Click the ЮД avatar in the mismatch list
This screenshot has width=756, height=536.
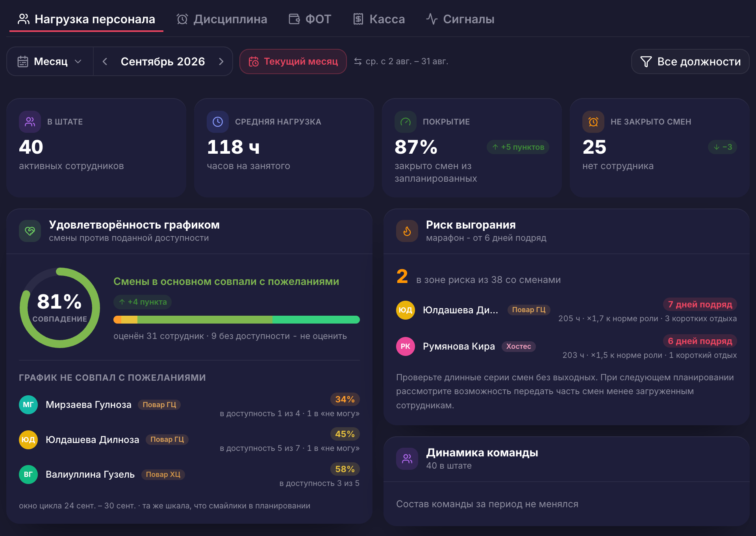coord(28,439)
